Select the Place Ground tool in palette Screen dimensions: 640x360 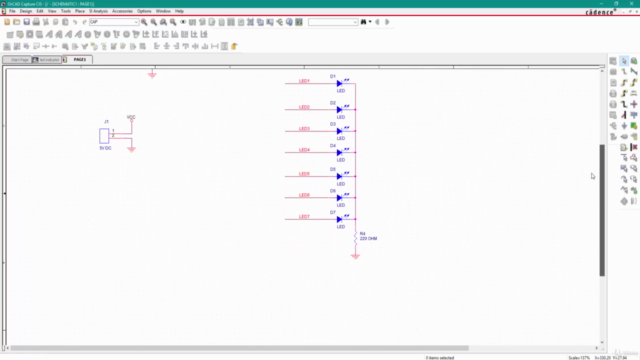pos(624,126)
